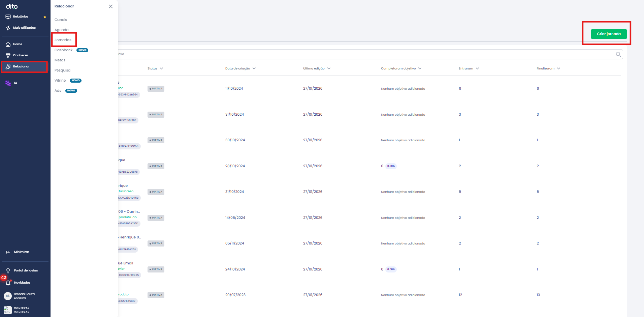Viewport: 644px width, 317px height.
Task: Click Portal de Ideias label
Action: click(x=26, y=271)
